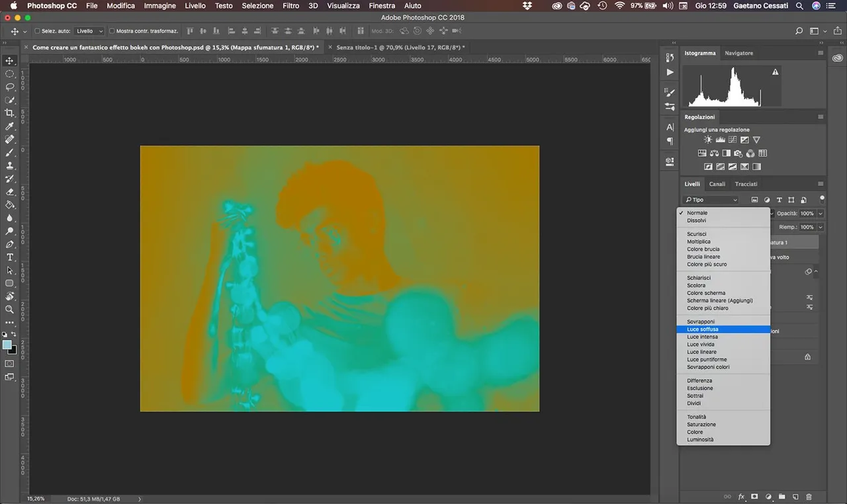Open the Filtro menu
847x504 pixels.
pyautogui.click(x=290, y=5)
